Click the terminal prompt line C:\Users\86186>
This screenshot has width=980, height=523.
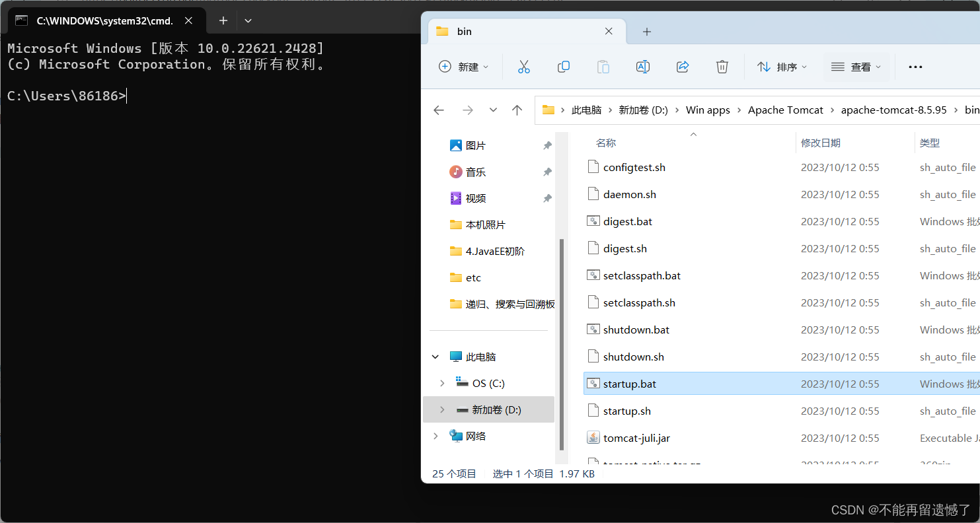(x=66, y=96)
